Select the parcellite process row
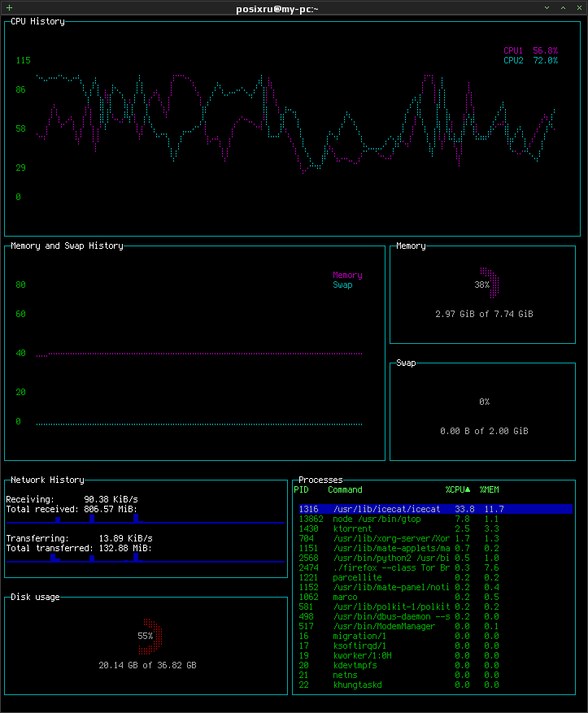 click(x=435, y=577)
